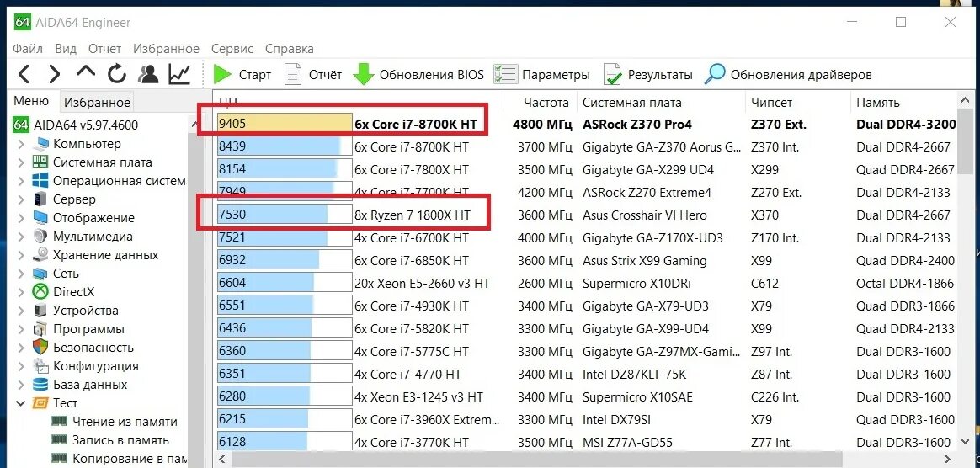This screenshot has width=980, height=468.
Task: Go back with the left arrow icon
Action: [x=24, y=74]
